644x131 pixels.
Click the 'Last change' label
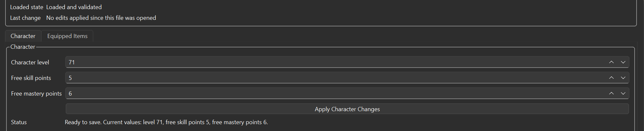(25, 18)
